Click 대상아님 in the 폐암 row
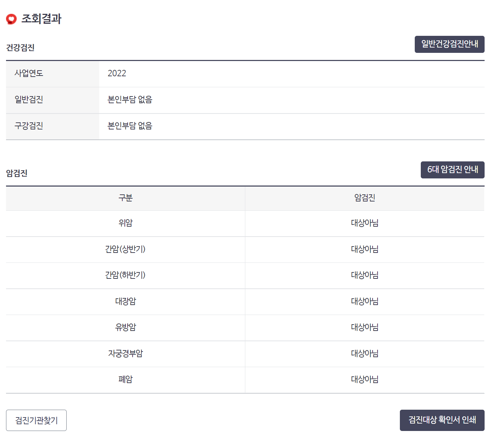This screenshot has height=448, width=497. pos(365,379)
